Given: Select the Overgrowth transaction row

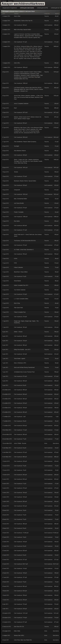Looking at the screenshot, I should click(17, 190).
